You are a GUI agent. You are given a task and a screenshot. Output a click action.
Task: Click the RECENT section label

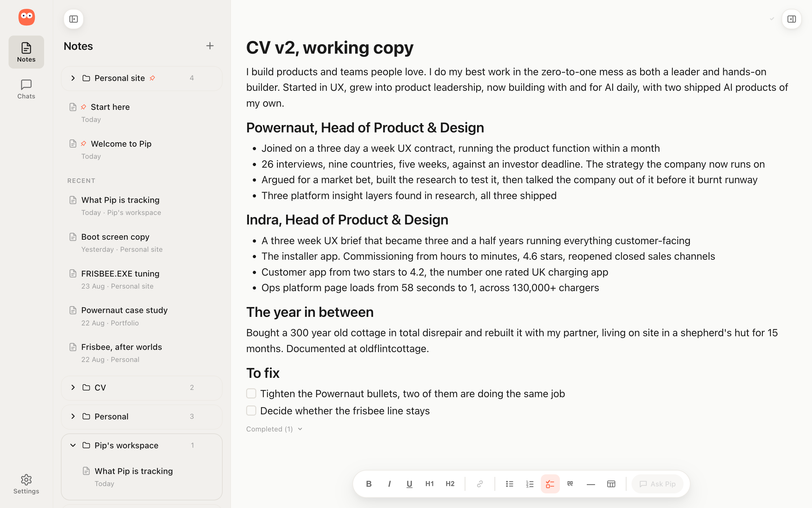pyautogui.click(x=81, y=181)
